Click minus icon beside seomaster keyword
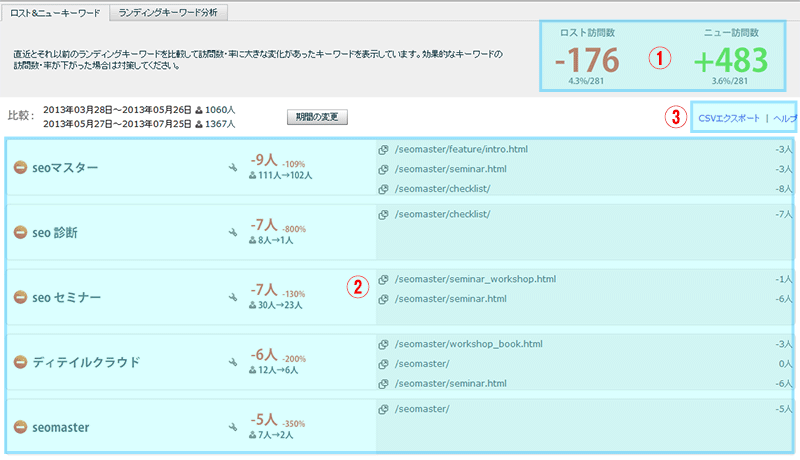Image resolution: width=800 pixels, height=460 pixels. click(x=20, y=427)
